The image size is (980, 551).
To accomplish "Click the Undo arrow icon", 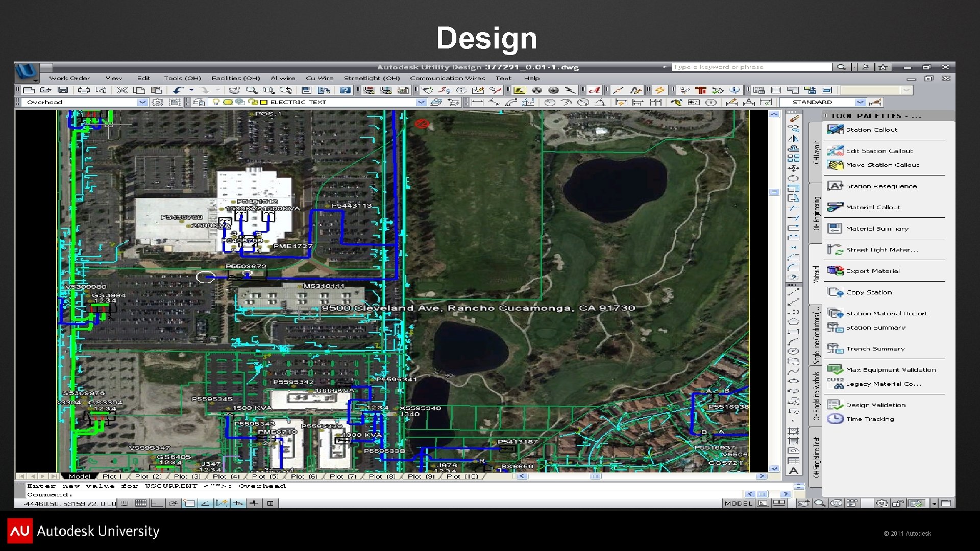I will pyautogui.click(x=178, y=90).
